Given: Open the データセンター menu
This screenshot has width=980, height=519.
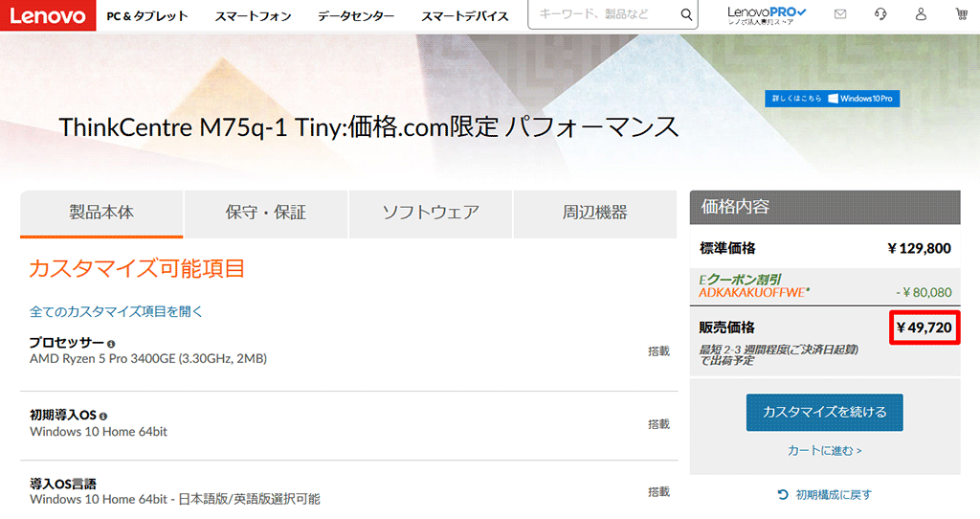Looking at the screenshot, I should pos(356,16).
